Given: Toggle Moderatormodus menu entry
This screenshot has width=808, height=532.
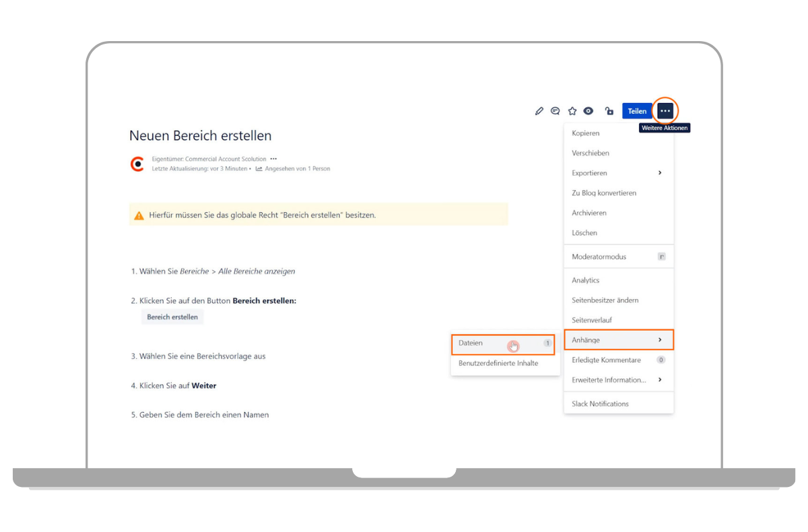Looking at the screenshot, I should point(599,257).
